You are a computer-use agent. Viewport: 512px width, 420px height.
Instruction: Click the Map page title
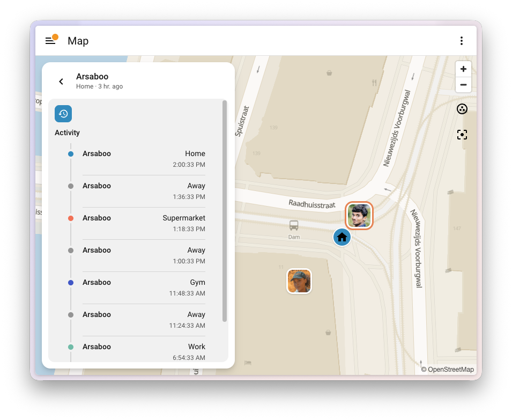coord(78,41)
